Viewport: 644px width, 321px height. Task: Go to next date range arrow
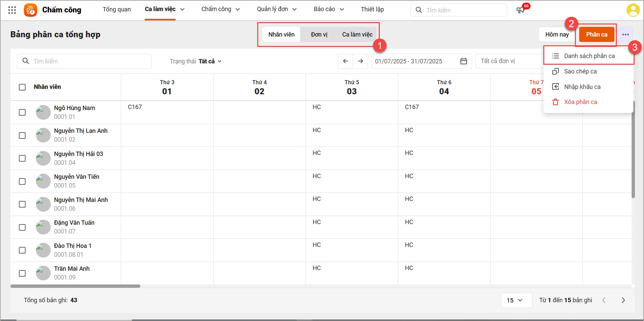point(360,61)
